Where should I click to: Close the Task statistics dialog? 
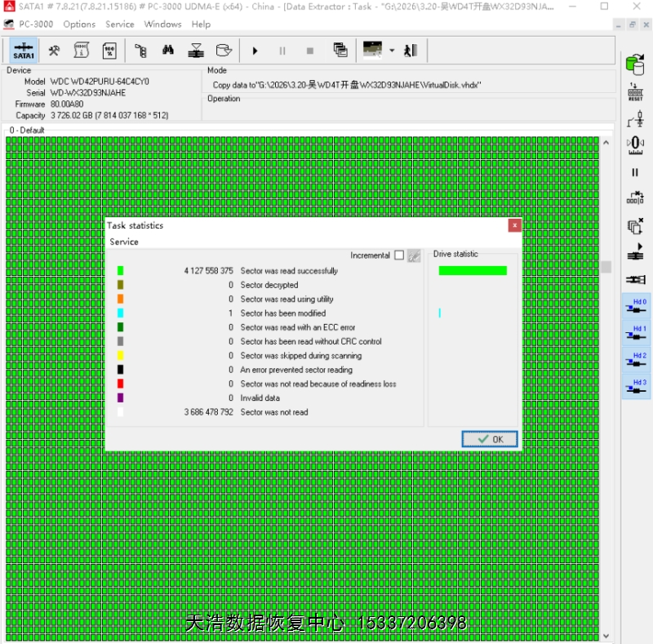[514, 225]
